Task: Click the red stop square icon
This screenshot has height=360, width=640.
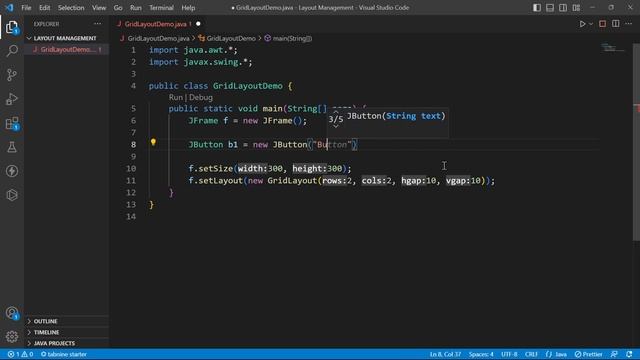Action: pos(602,24)
